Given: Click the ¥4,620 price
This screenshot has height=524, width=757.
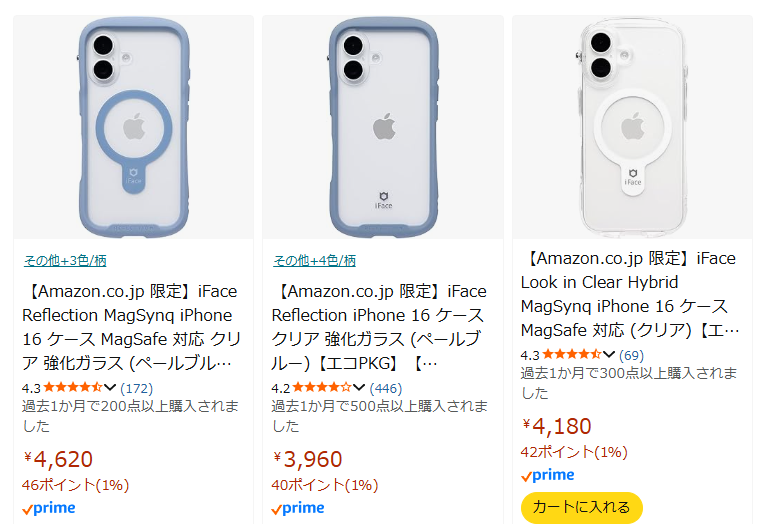Looking at the screenshot, I should [x=58, y=459].
